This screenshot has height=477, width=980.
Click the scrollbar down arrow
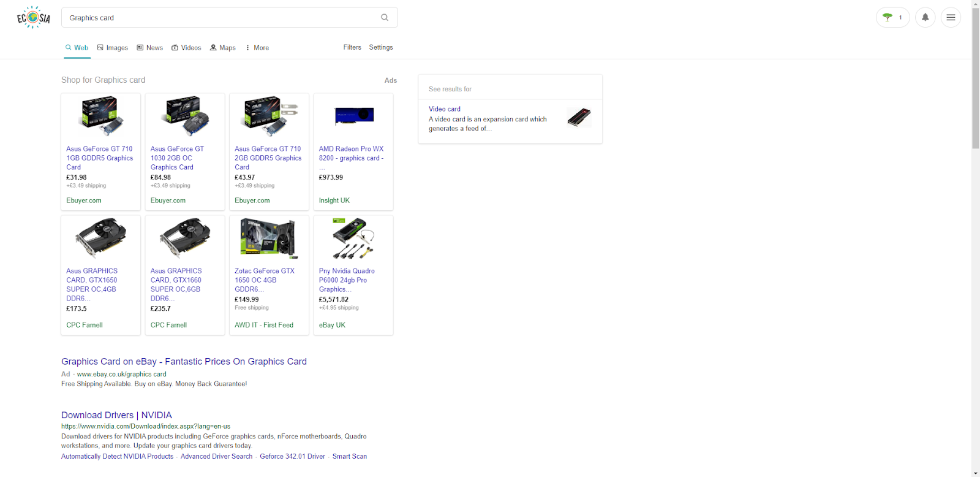pos(976,473)
